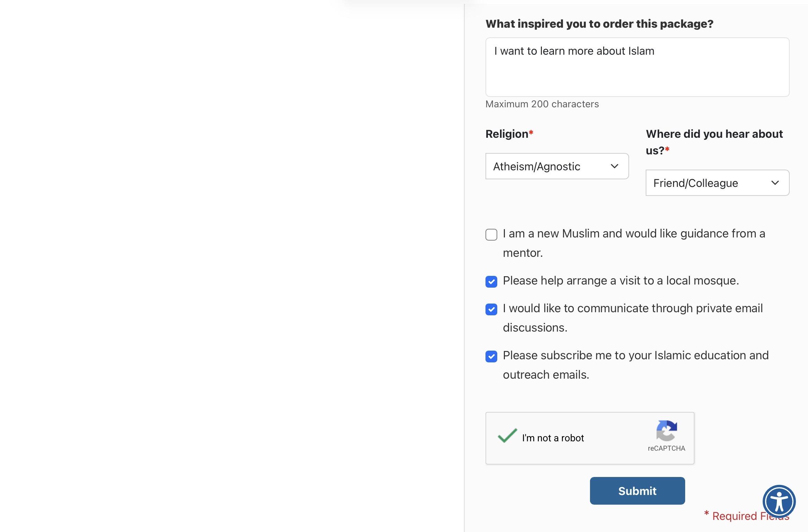Screen dimensions: 808x532
Task: Click the reCAPTCHA logo icon
Action: pos(666,430)
